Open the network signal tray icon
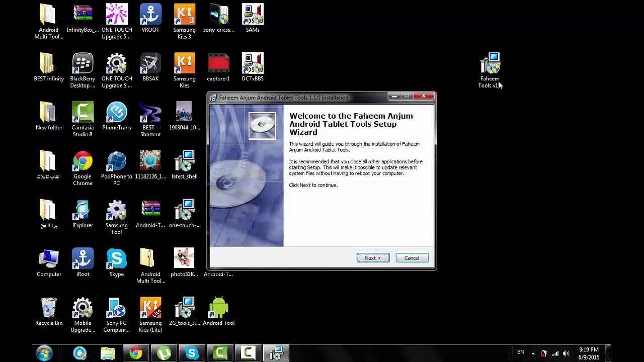Screen dimensions: 644x362 [555, 353]
